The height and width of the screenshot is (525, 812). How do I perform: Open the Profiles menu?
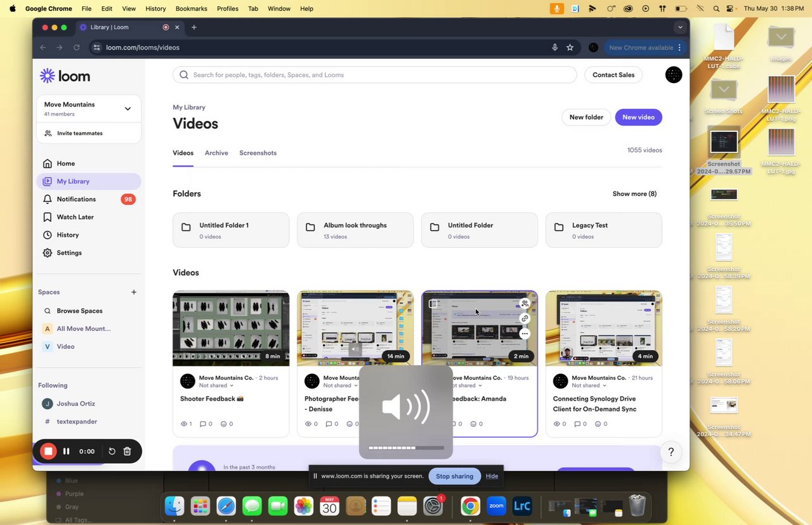point(228,9)
